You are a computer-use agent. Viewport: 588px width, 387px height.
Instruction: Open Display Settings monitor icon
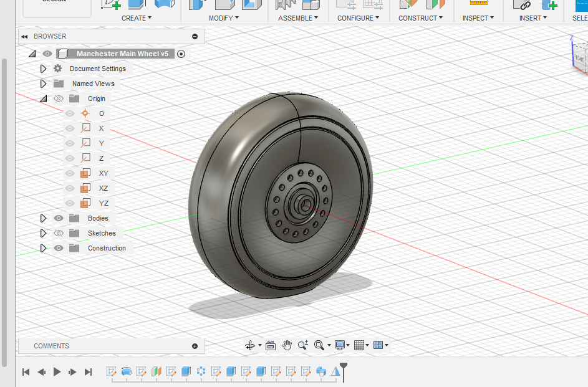point(340,345)
